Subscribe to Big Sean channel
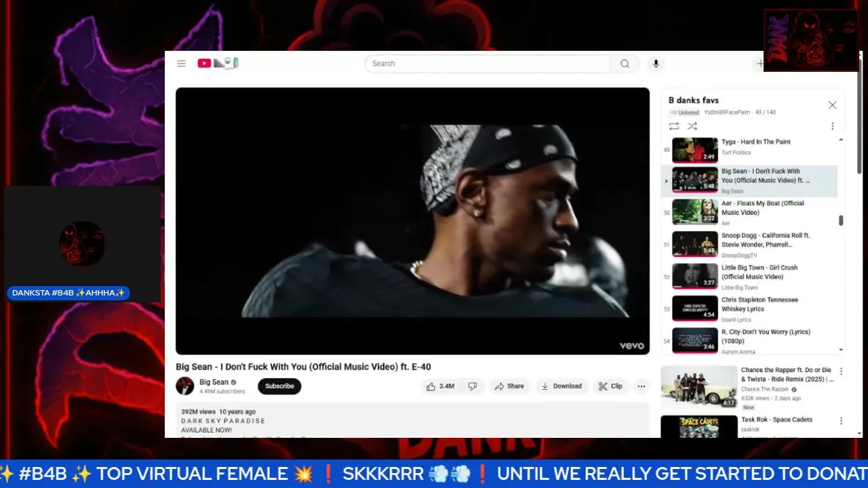868x488 pixels. coord(279,386)
